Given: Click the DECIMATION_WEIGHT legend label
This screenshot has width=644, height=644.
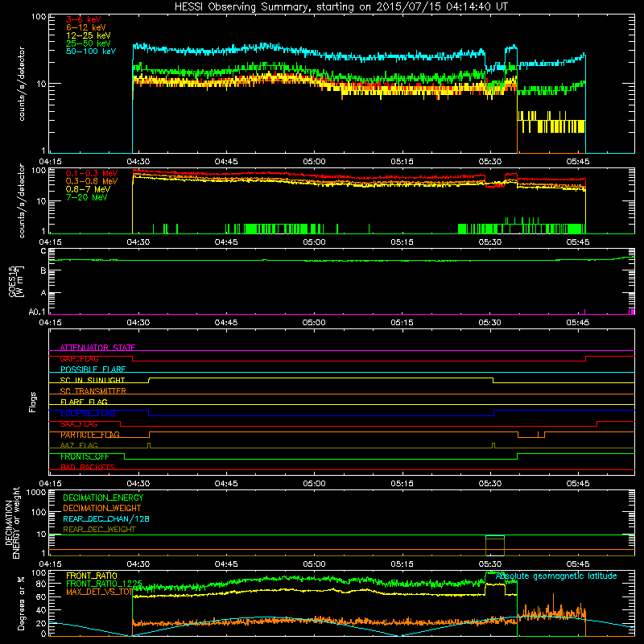Looking at the screenshot, I should coord(102,509).
